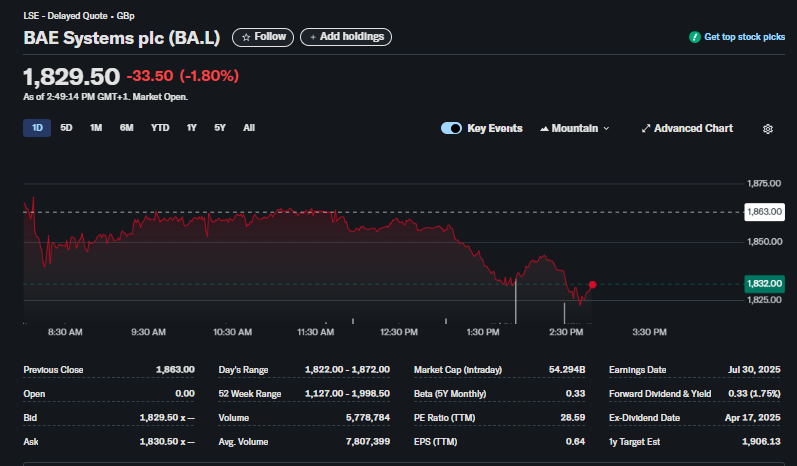
Task: Click the green 1,832.00 price label
Action: [x=764, y=284]
